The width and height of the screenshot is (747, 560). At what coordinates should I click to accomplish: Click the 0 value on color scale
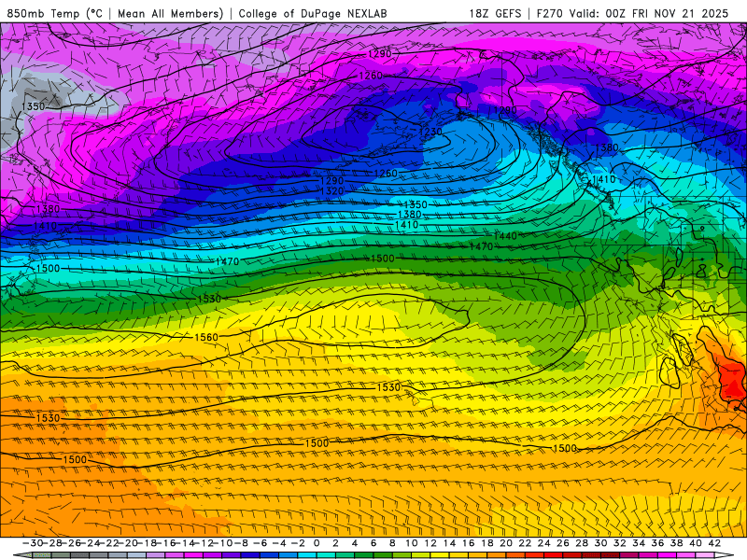tap(317, 543)
